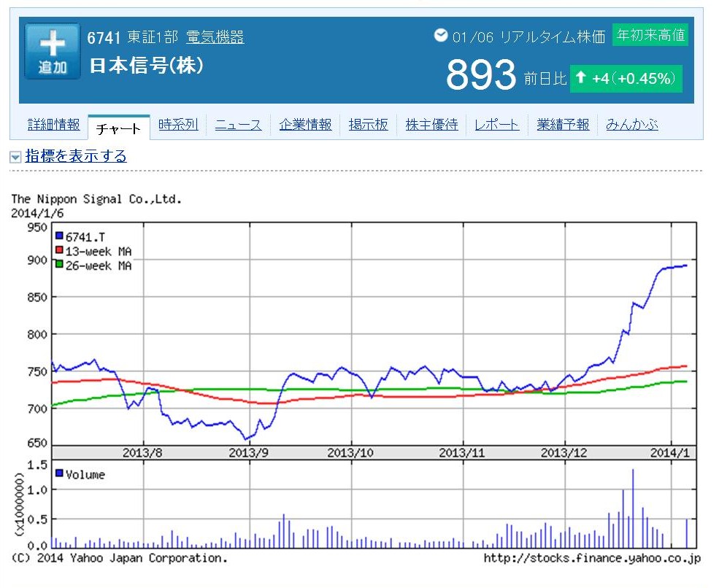
Task: Click the green up arrow icon
Action: click(580, 77)
